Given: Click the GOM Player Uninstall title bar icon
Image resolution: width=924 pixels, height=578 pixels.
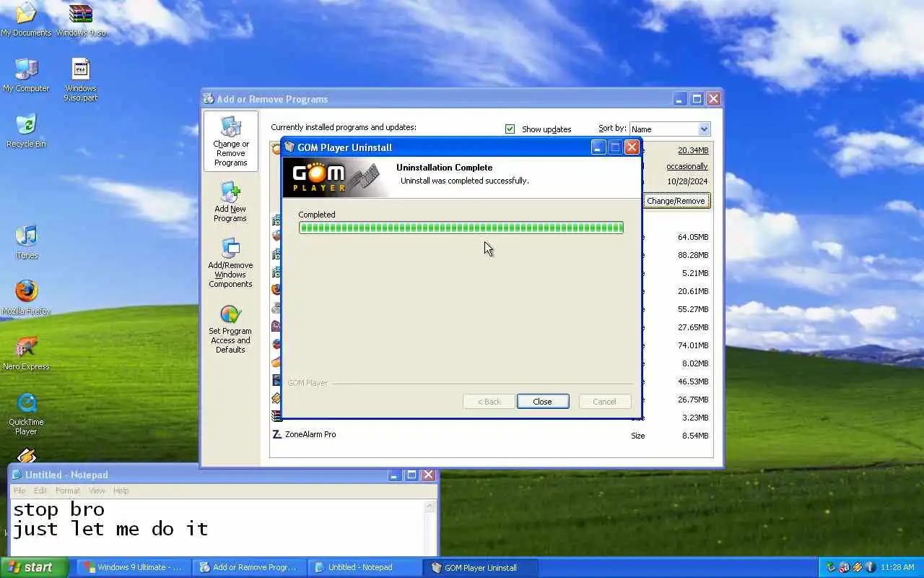Looking at the screenshot, I should coord(289,147).
